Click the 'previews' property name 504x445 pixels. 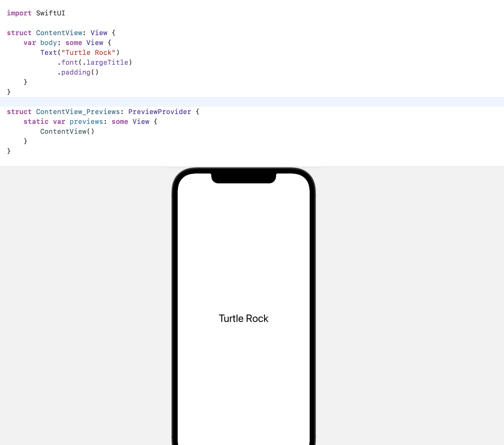coord(86,122)
